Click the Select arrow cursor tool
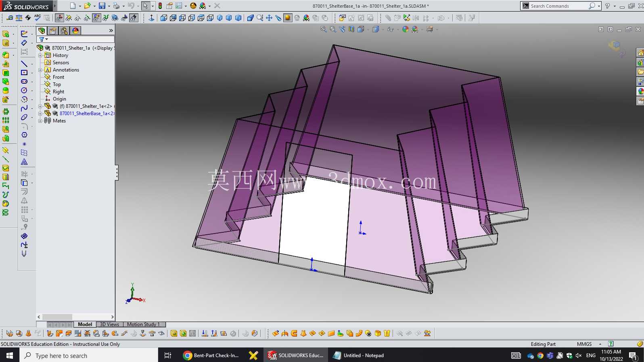The height and width of the screenshot is (362, 644). pos(145,6)
